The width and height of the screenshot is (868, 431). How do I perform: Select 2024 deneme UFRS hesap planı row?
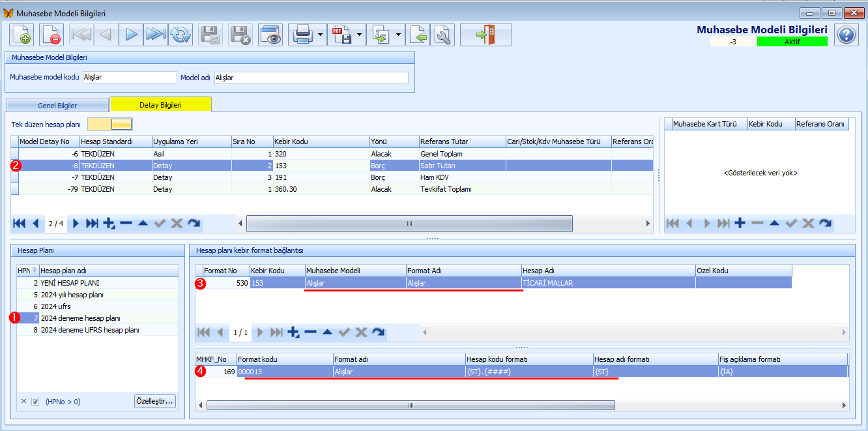point(98,330)
